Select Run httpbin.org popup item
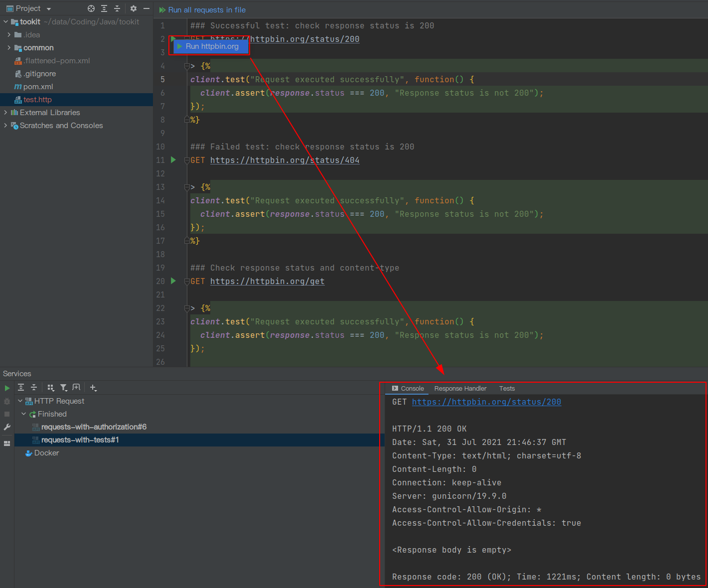This screenshot has height=588, width=708. click(211, 46)
